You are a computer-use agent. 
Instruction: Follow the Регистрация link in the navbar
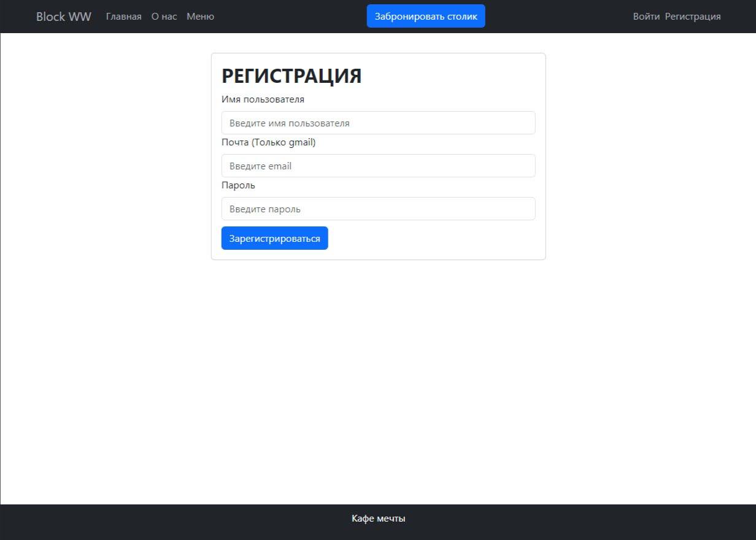pyautogui.click(x=693, y=17)
